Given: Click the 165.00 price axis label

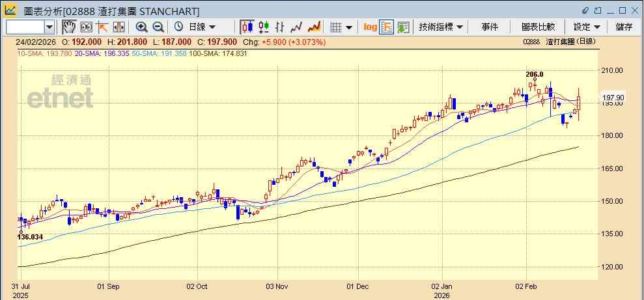Looking at the screenshot, I should click(613, 169).
